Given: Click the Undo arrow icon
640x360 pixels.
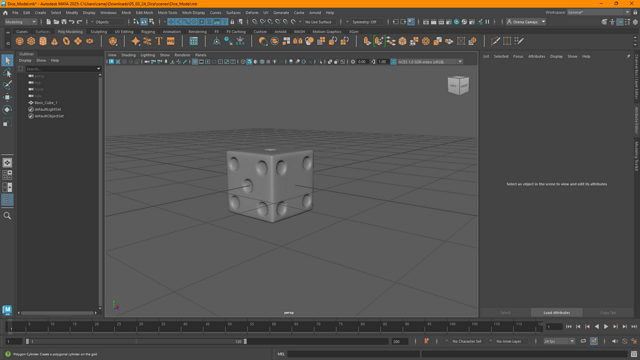Looking at the screenshot, I should tap(71, 22).
